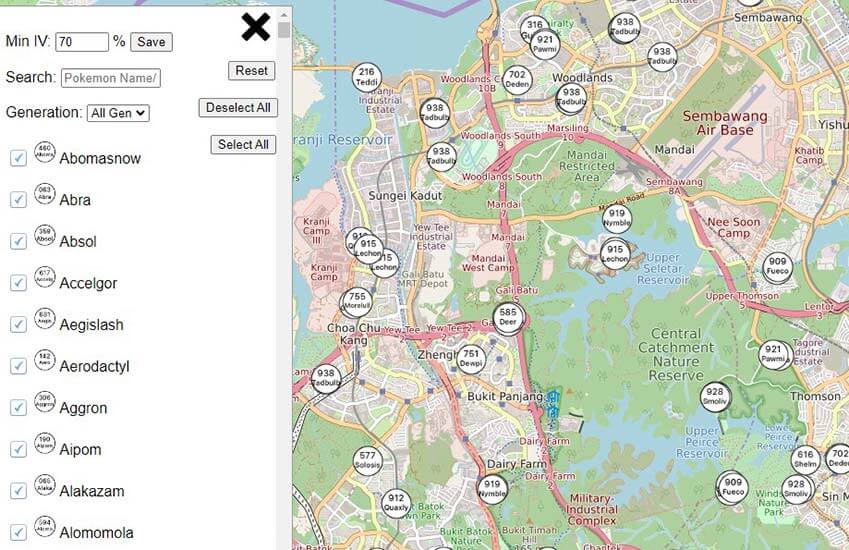
Task: Focus the Min IV percentage field
Action: coord(82,42)
